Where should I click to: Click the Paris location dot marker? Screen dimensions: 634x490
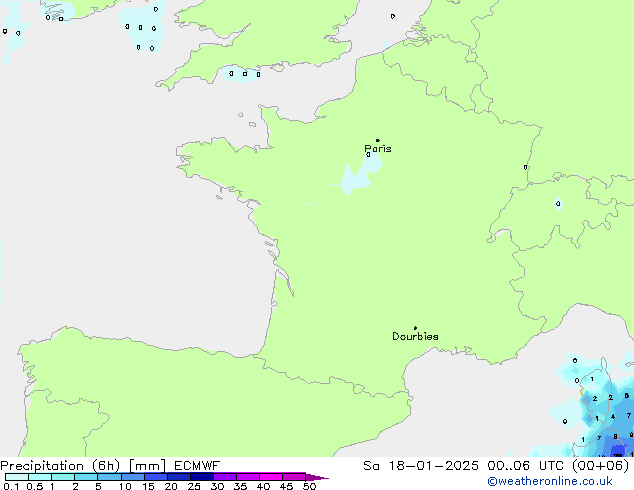tap(377, 141)
